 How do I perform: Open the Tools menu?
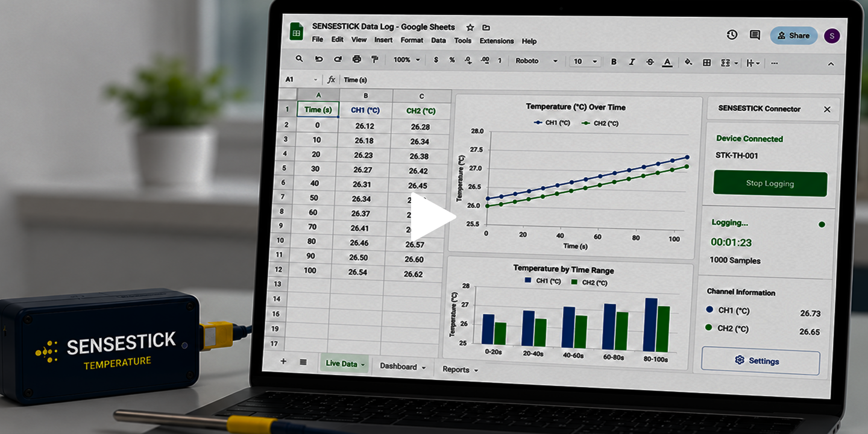coord(463,41)
